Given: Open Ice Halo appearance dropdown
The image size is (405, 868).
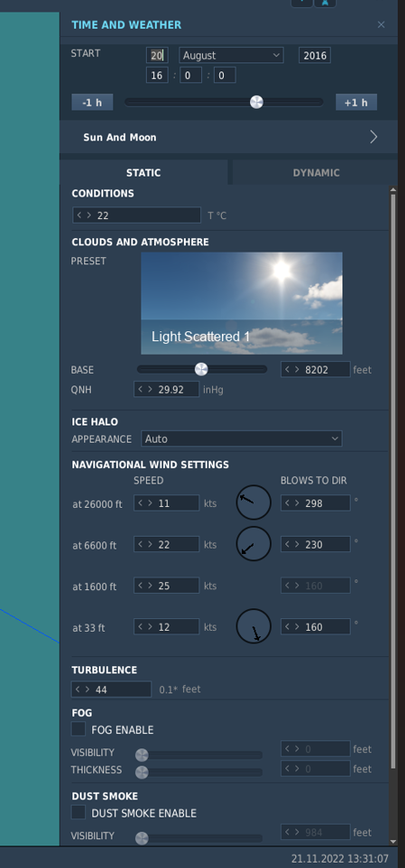Looking at the screenshot, I should click(x=242, y=438).
